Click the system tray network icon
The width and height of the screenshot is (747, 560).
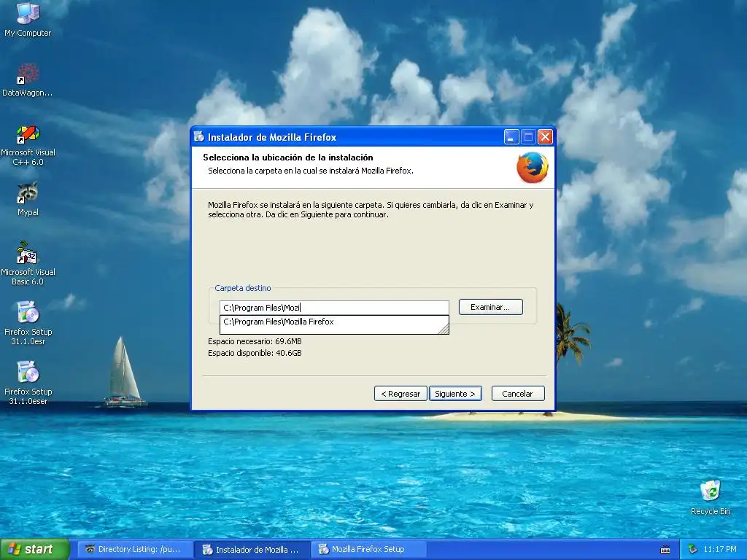pyautogui.click(x=692, y=549)
